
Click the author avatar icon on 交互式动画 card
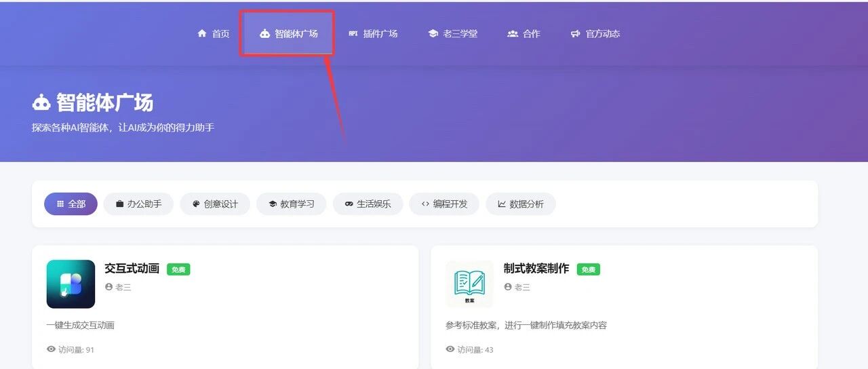(108, 287)
